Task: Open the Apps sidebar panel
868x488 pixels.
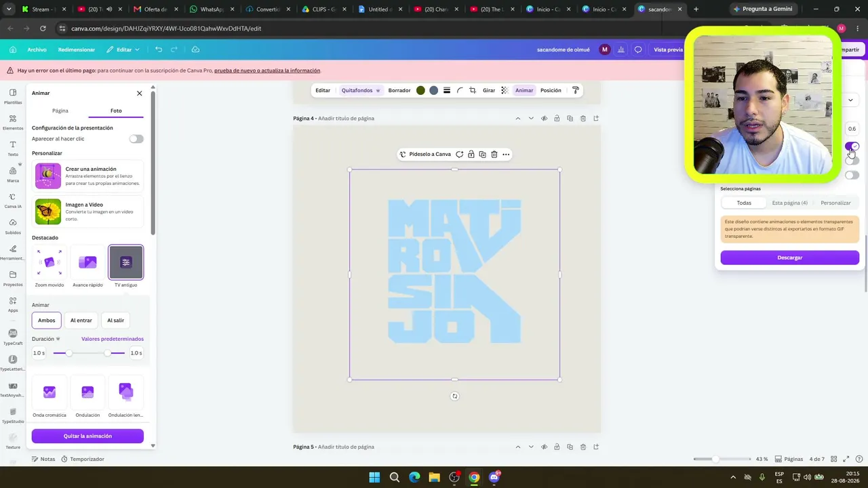Action: (x=13, y=304)
